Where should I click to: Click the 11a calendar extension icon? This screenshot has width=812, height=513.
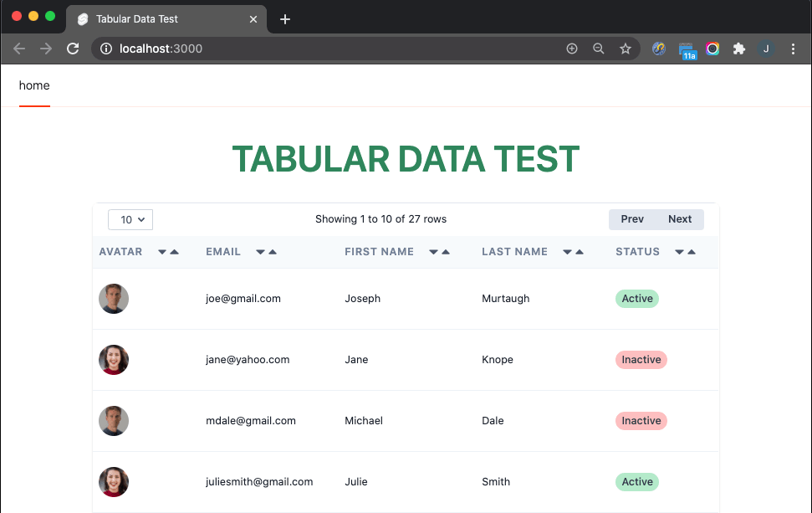[687, 49]
